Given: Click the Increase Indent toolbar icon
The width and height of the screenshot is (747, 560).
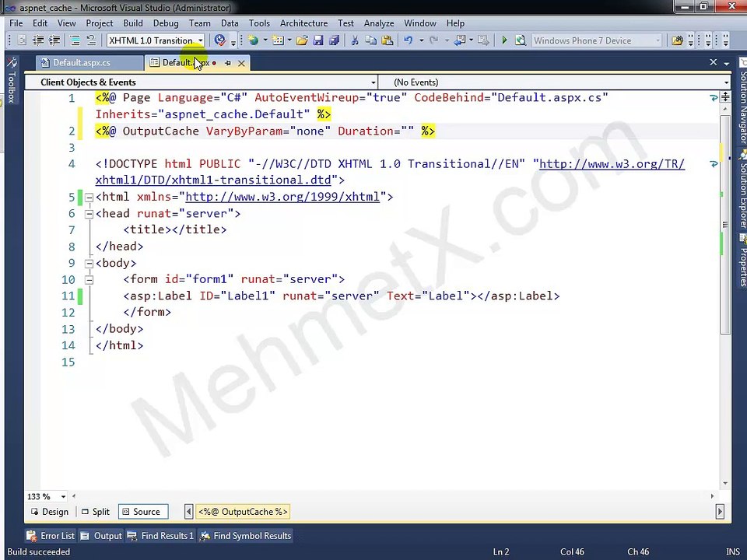Looking at the screenshot, I should (x=54, y=40).
